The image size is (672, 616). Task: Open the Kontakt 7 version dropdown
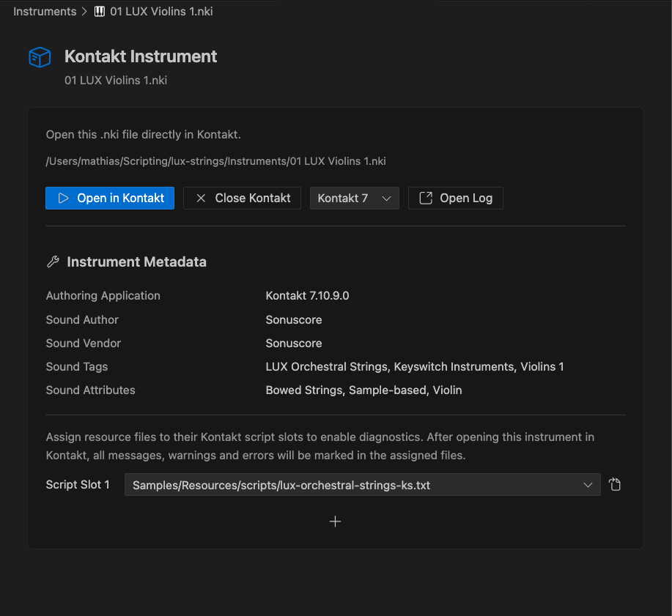tap(355, 198)
